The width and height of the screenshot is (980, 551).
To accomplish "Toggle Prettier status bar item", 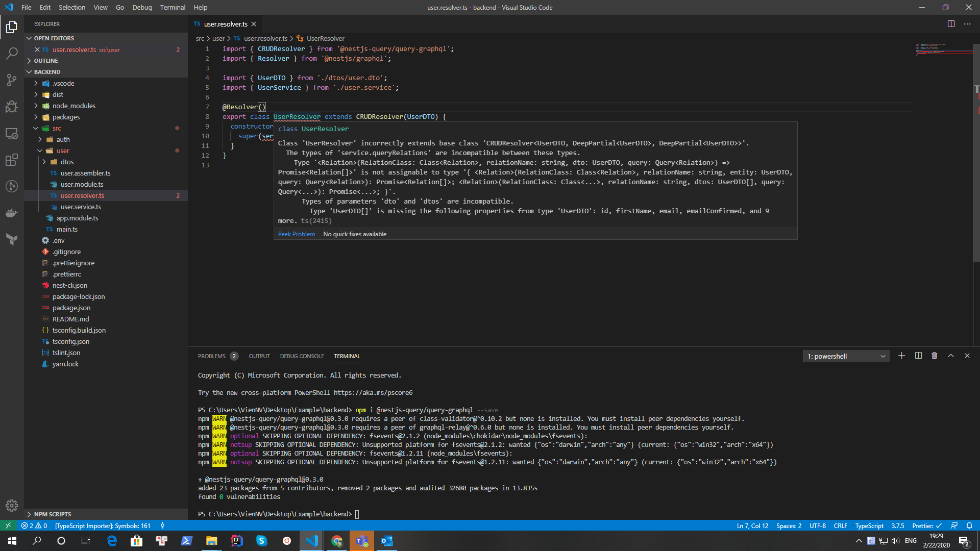I will pos(926,525).
